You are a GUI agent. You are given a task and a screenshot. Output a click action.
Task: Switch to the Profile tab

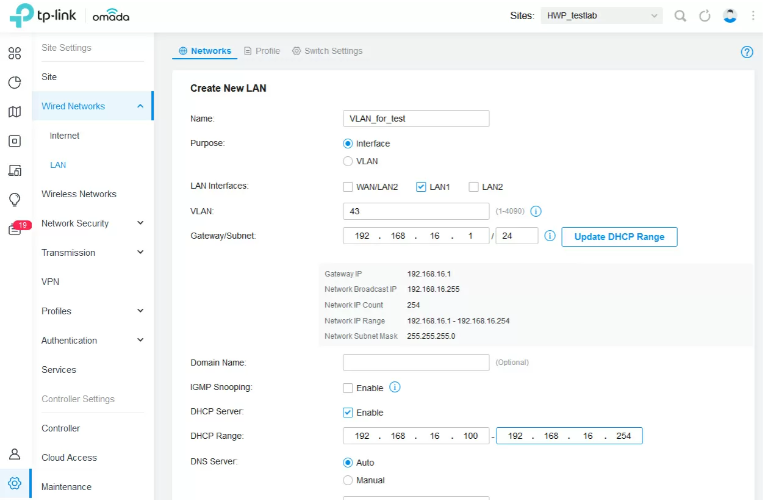pos(261,51)
